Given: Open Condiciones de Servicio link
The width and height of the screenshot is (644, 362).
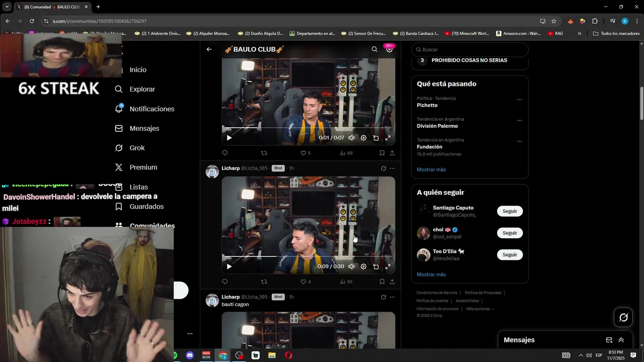Looking at the screenshot, I should point(437,293).
